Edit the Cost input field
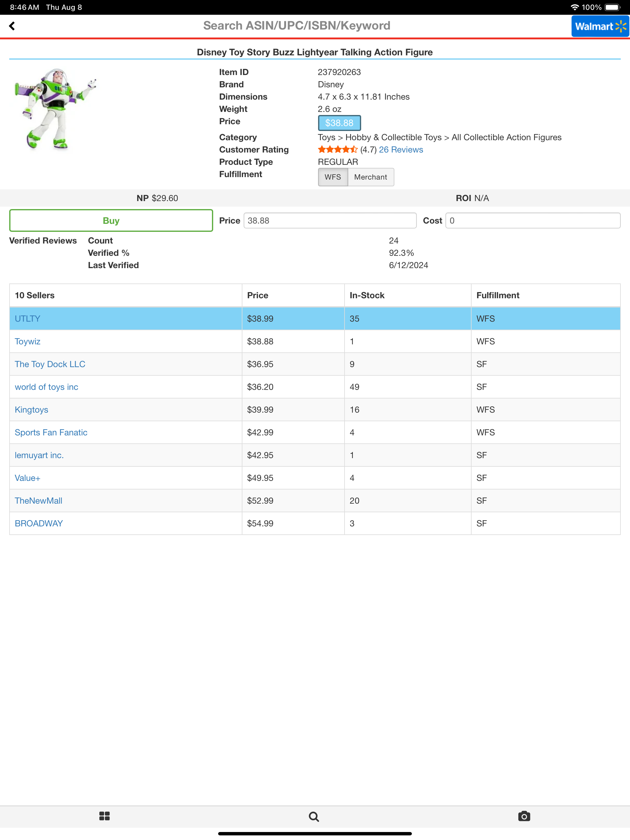 (x=533, y=221)
